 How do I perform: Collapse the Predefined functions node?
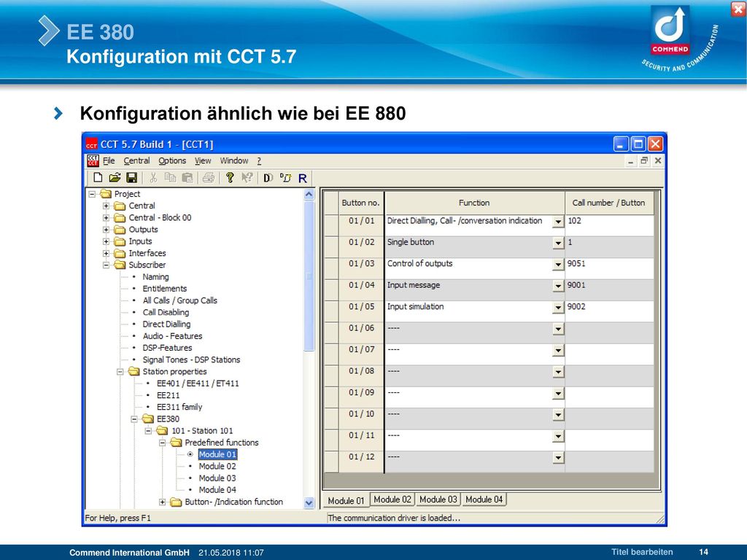click(x=163, y=443)
